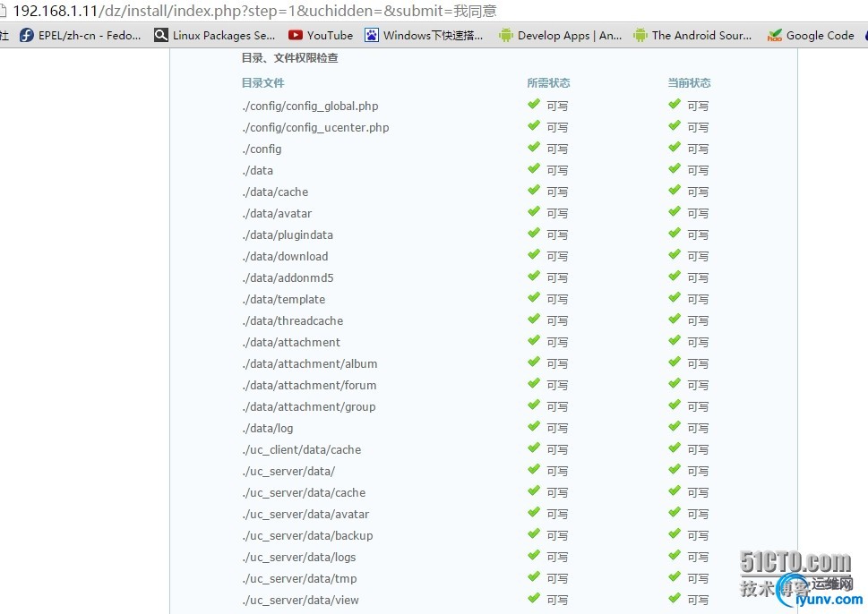The height and width of the screenshot is (614, 868).
Task: Click the Fedora icon in bookmarks bar
Action: 27,36
